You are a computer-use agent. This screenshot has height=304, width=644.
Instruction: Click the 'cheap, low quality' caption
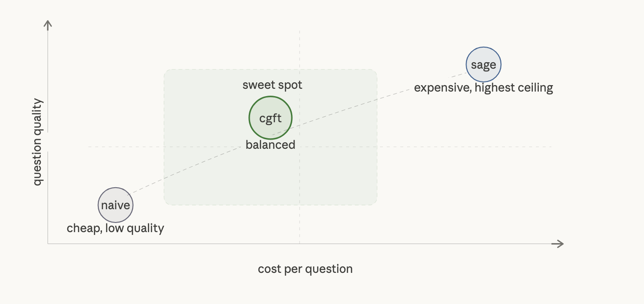point(115,228)
